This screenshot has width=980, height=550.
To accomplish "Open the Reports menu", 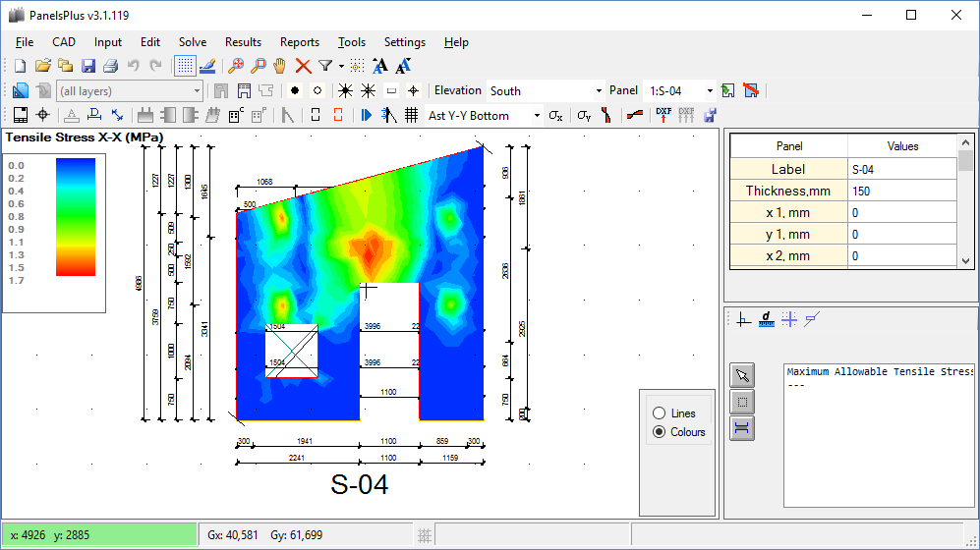I will (x=300, y=42).
